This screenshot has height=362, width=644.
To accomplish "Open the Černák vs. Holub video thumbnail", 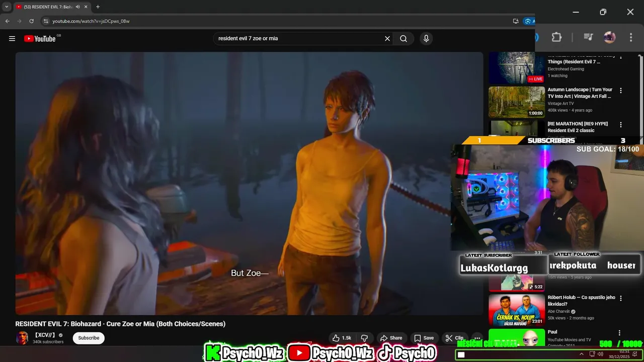I will (517, 310).
